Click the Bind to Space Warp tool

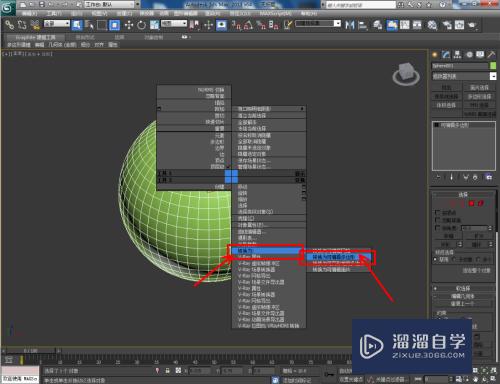point(35,25)
